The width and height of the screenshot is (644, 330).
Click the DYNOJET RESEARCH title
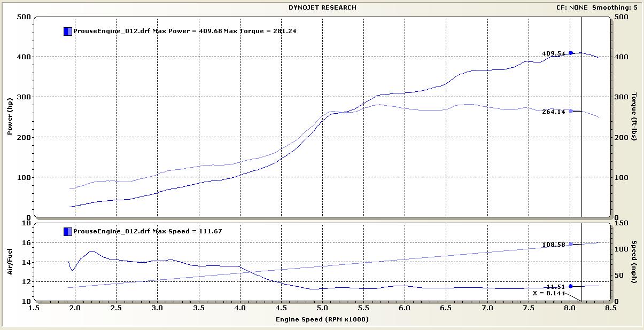click(x=322, y=7)
